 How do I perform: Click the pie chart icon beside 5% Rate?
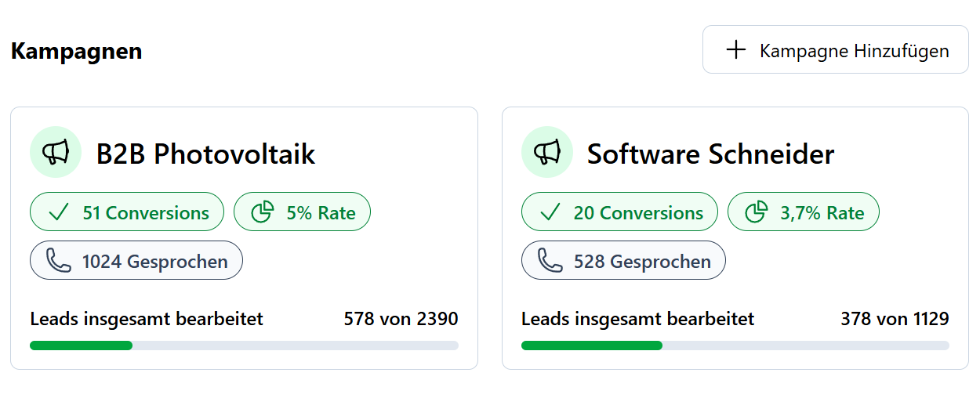click(x=262, y=212)
